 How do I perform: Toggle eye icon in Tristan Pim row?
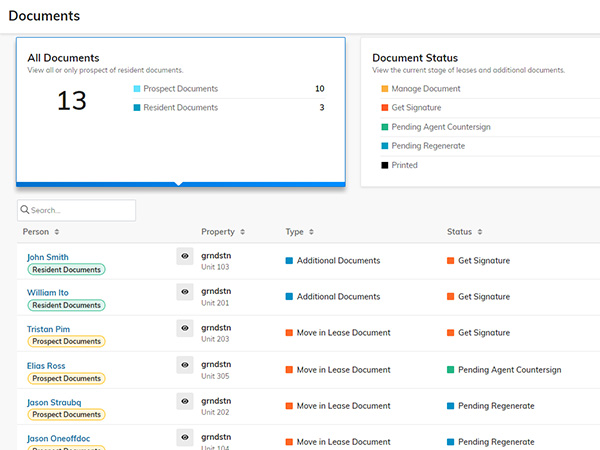click(x=185, y=328)
